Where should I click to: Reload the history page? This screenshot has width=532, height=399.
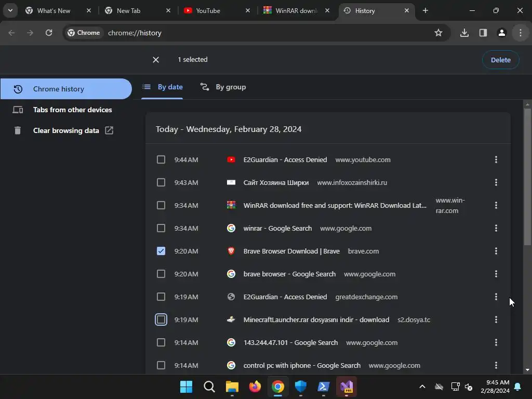pos(49,33)
